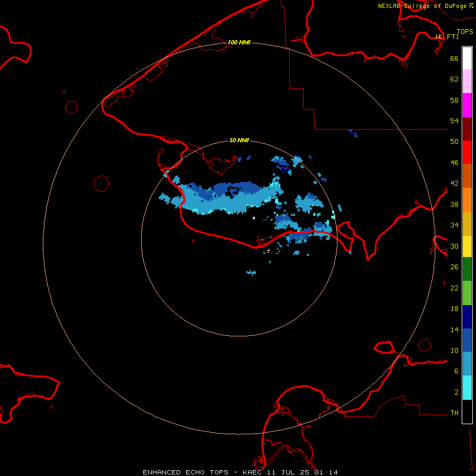
Task: Click the white swatch in the tops legend
Action: tap(467, 58)
